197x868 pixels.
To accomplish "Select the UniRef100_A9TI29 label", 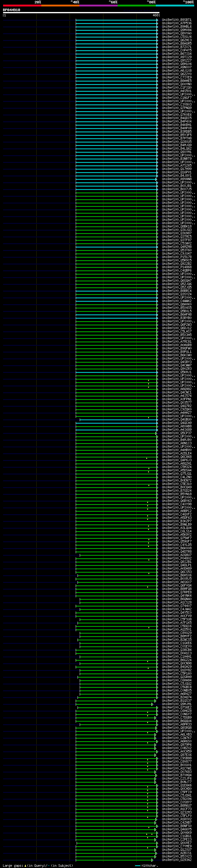I will pos(176,57).
